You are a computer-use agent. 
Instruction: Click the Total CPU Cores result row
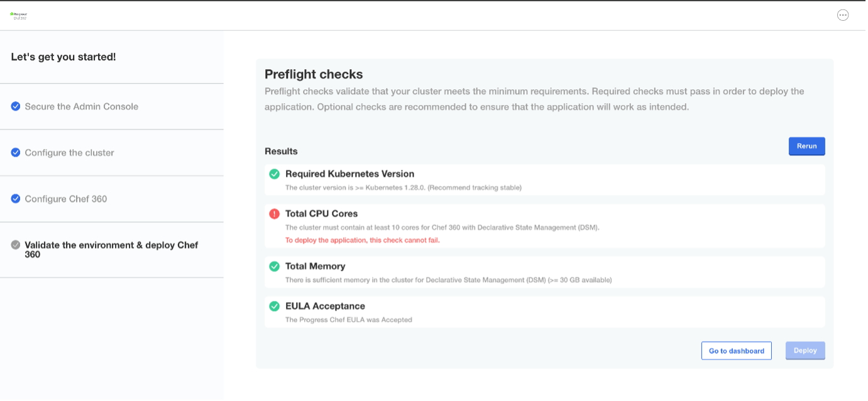tap(544, 226)
